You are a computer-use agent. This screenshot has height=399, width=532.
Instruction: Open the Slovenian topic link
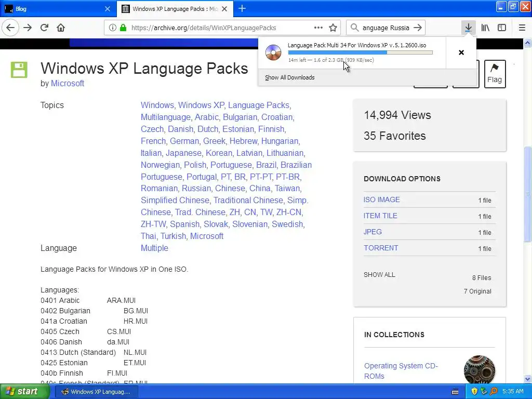[x=250, y=224]
